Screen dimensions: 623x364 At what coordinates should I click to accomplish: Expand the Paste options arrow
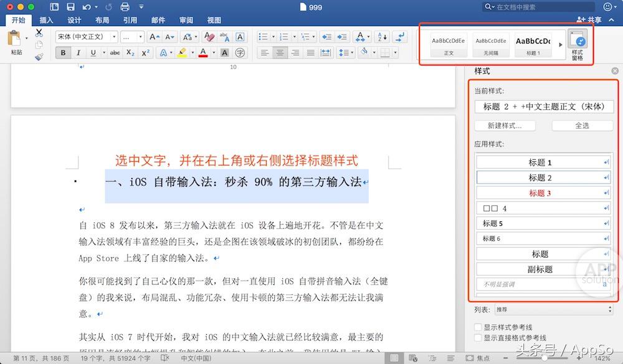pyautogui.click(x=27, y=39)
